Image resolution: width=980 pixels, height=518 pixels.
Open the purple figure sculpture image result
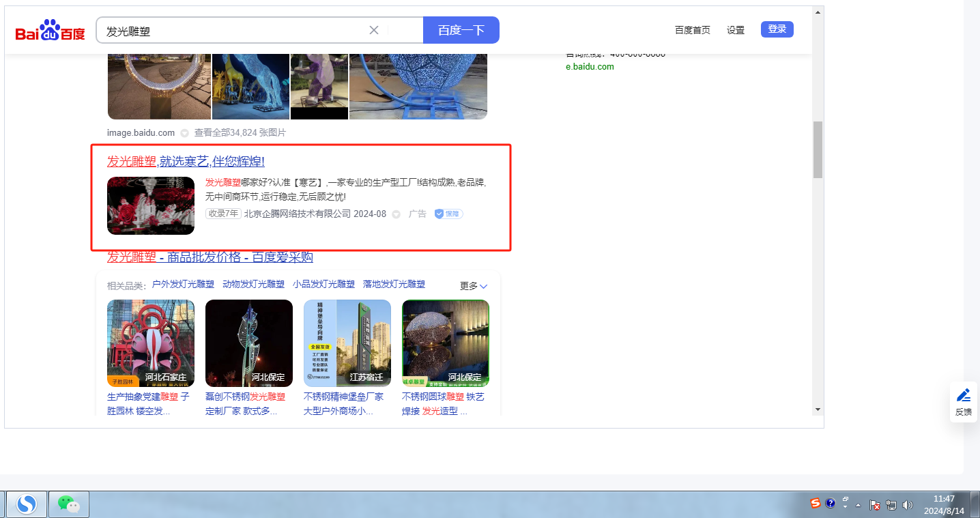click(319, 87)
